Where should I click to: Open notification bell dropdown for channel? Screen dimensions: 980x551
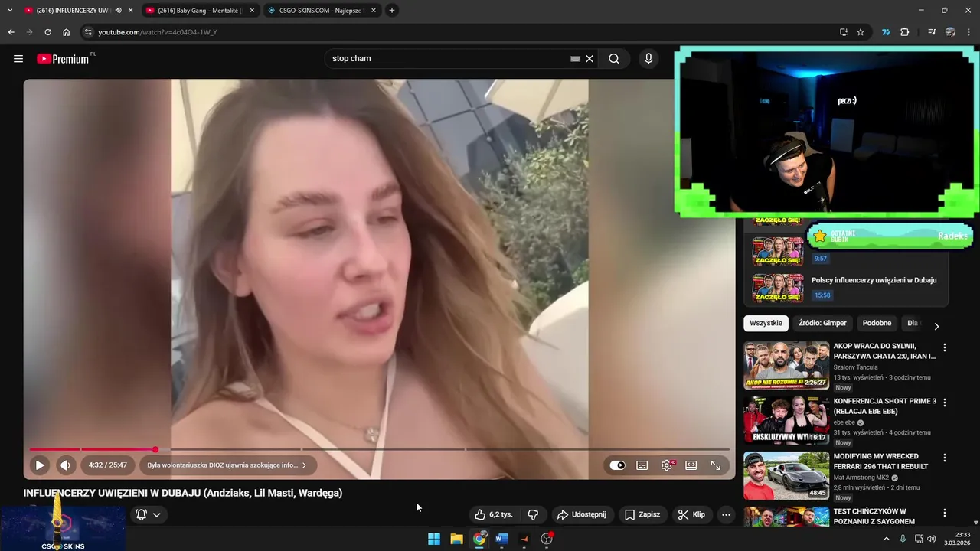point(149,514)
